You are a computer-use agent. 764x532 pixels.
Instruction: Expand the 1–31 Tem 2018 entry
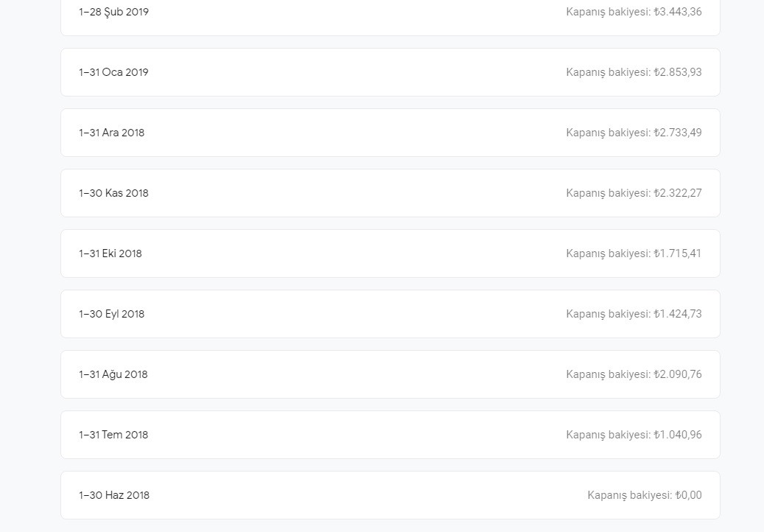(x=390, y=435)
